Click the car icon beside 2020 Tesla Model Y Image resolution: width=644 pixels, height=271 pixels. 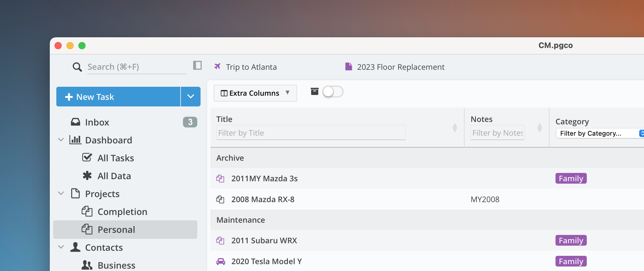221,261
